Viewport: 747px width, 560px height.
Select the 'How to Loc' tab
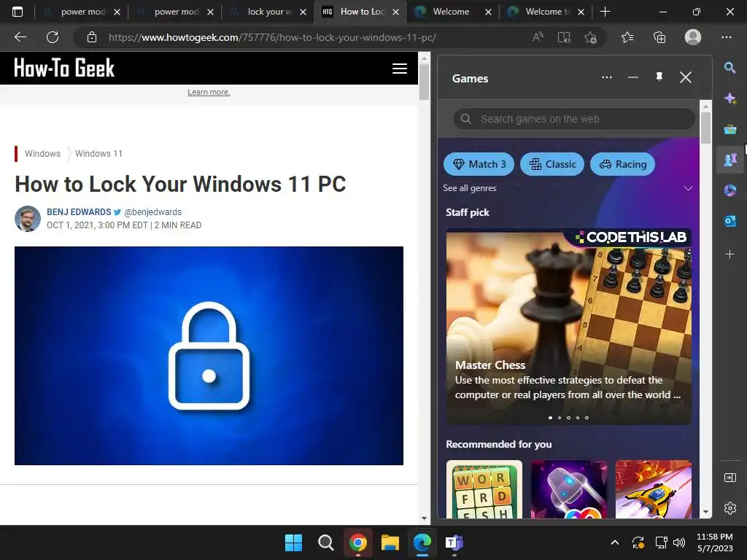(x=360, y=12)
